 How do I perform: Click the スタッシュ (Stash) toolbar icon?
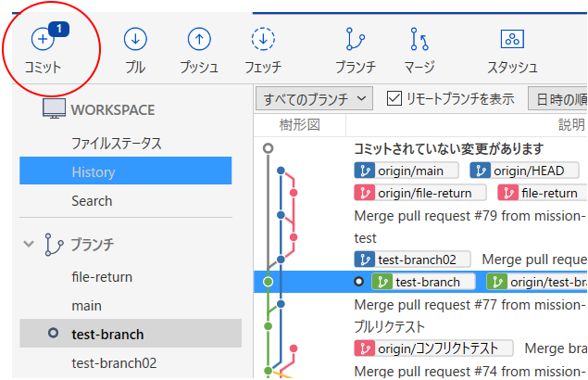pyautogui.click(x=512, y=40)
